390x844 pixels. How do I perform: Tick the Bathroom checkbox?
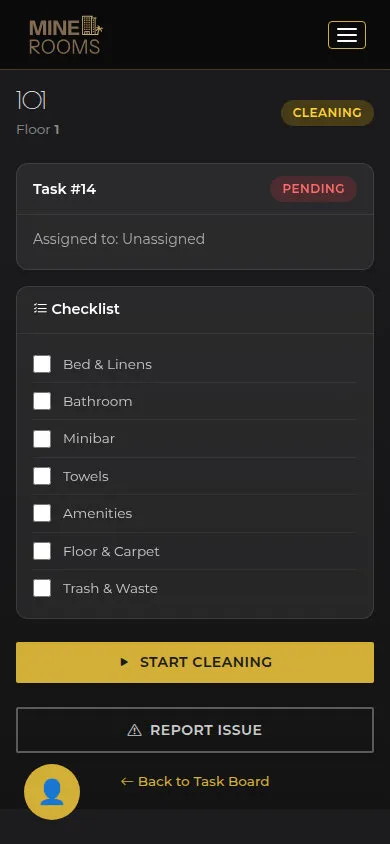pyautogui.click(x=42, y=401)
